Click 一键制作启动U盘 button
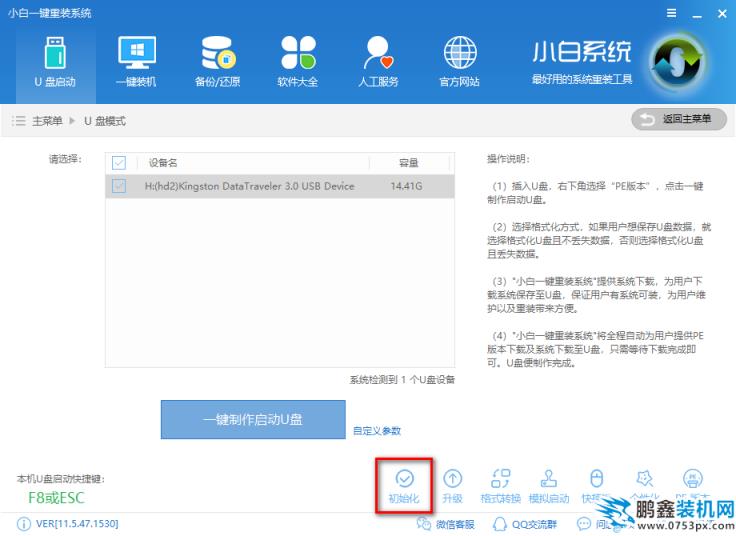The image size is (736, 536). click(x=253, y=420)
